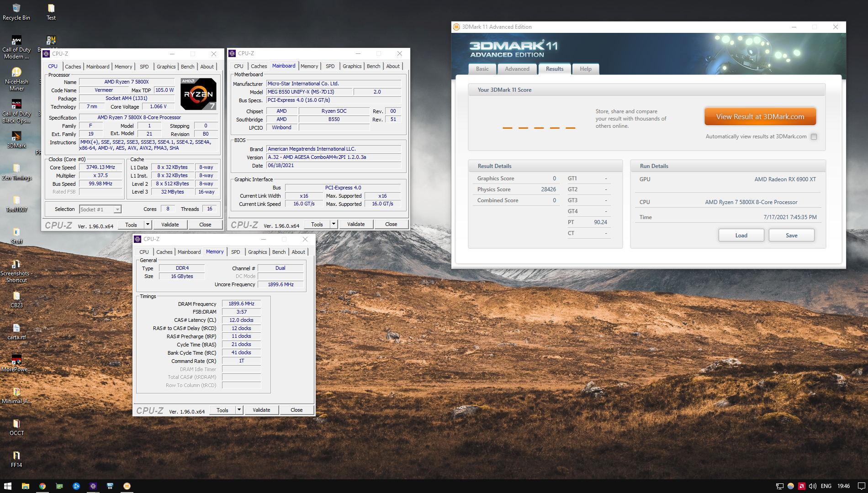Image resolution: width=868 pixels, height=493 pixels.
Task: Launch the MorePowerTool desktop icon
Action: [x=16, y=363]
